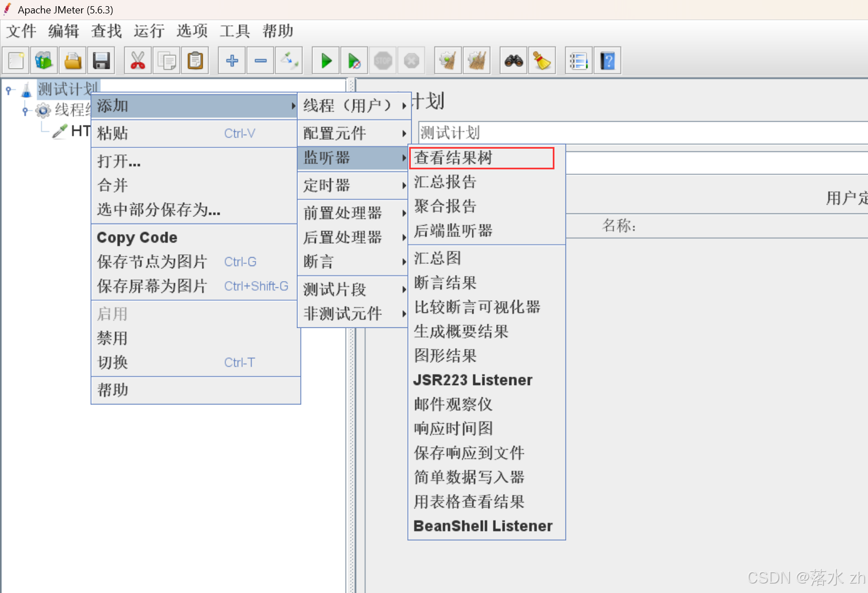Select BeanShell Listener entry
Viewport: 868px width, 593px height.
click(x=487, y=526)
